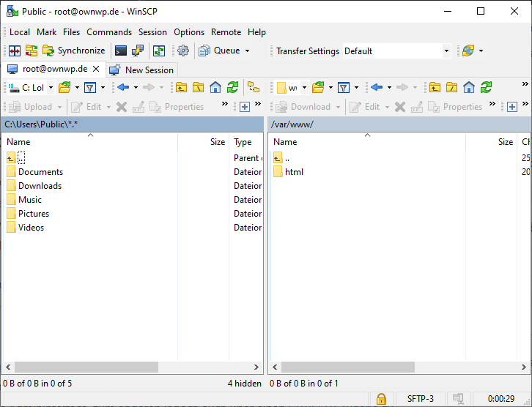The width and height of the screenshot is (532, 407).
Task: Go to local home directory icon
Action: 215,87
